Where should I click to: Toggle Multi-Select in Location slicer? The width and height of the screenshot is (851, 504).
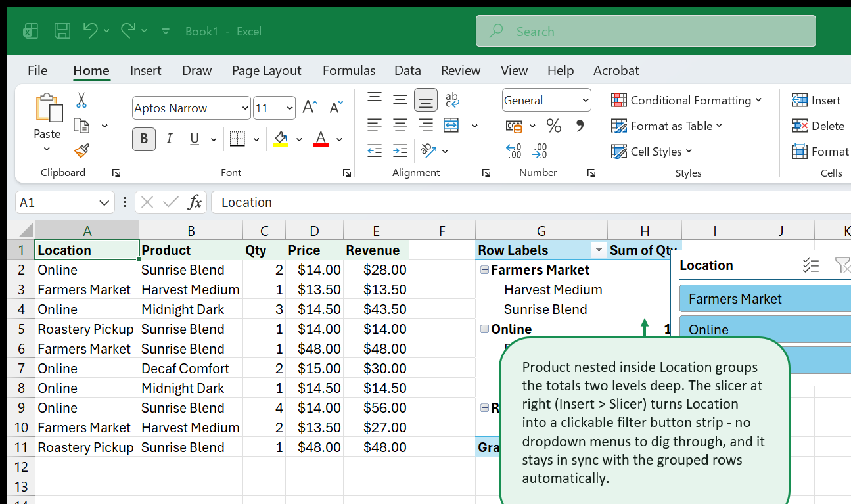(811, 265)
